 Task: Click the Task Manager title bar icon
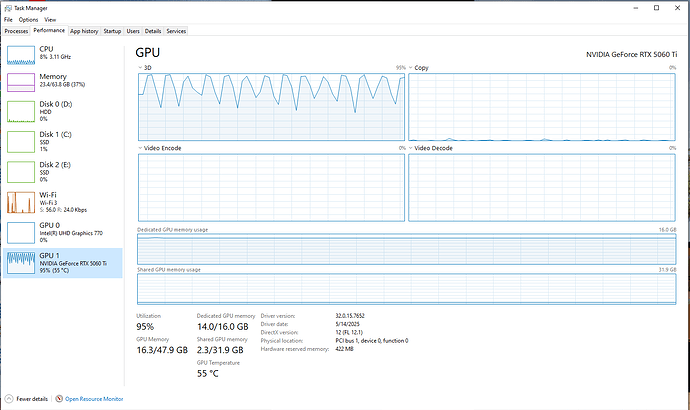tap(8, 8)
